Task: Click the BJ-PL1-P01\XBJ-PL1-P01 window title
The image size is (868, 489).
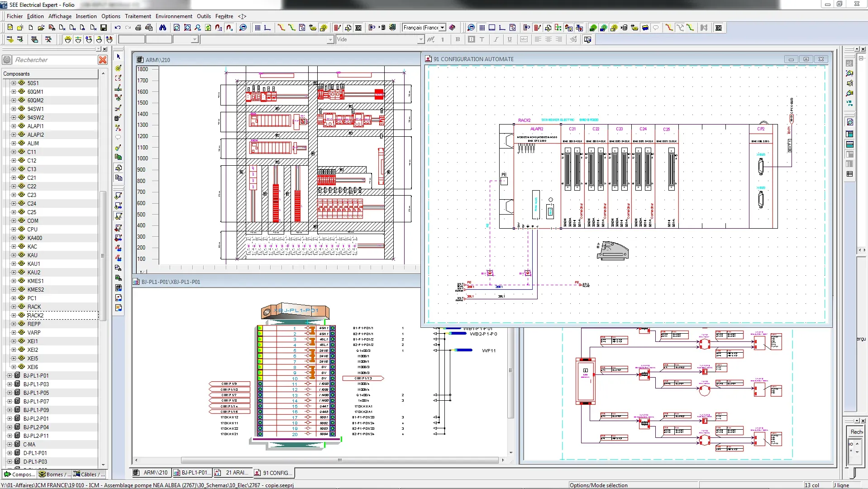Action: pyautogui.click(x=171, y=282)
